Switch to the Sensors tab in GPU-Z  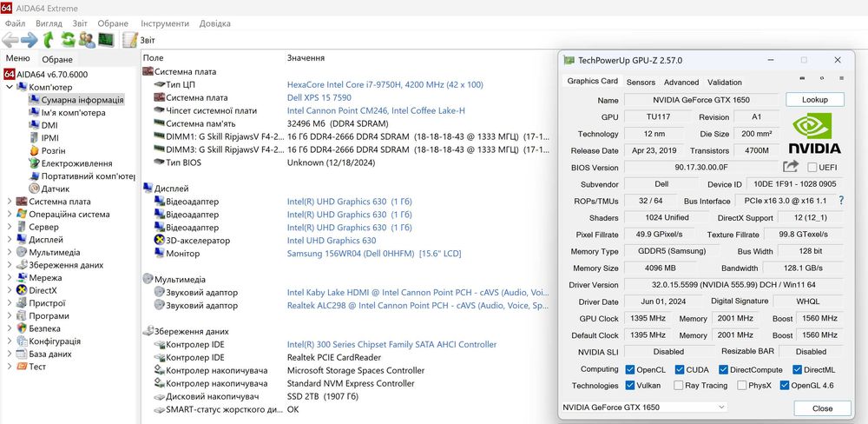(x=641, y=83)
